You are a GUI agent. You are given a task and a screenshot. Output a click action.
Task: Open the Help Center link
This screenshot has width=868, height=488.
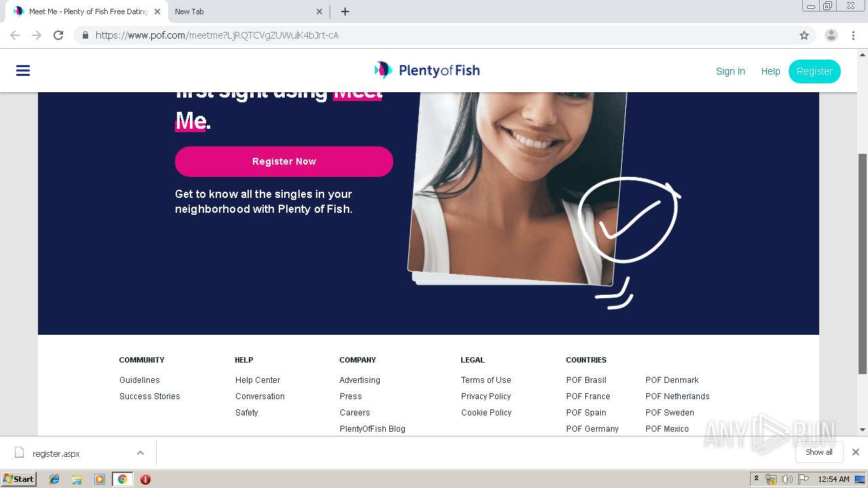point(258,380)
